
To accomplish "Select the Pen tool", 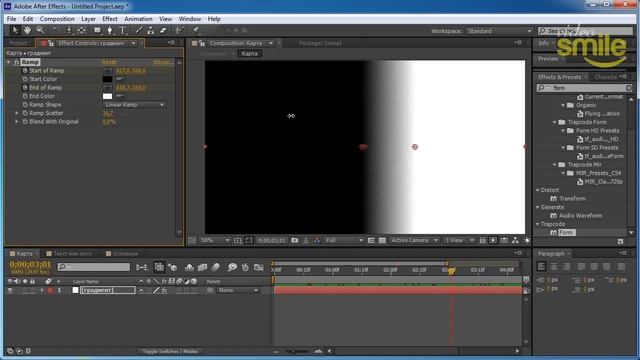I will (x=109, y=30).
